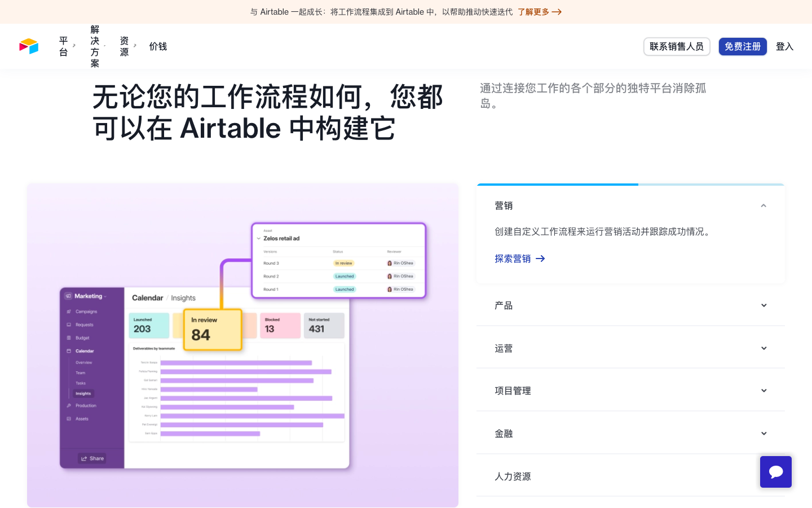The width and height of the screenshot is (812, 508).
Task: Expand the 产品 section
Action: tap(630, 305)
